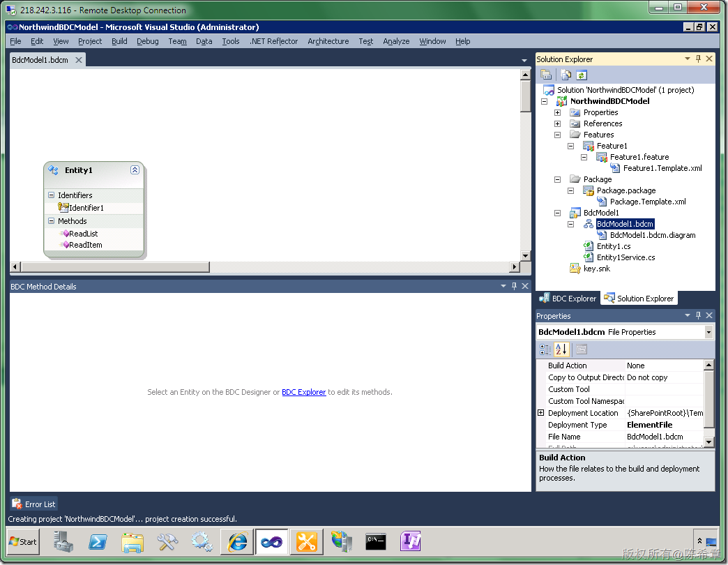Pin the BDC Method Details panel

click(x=514, y=286)
